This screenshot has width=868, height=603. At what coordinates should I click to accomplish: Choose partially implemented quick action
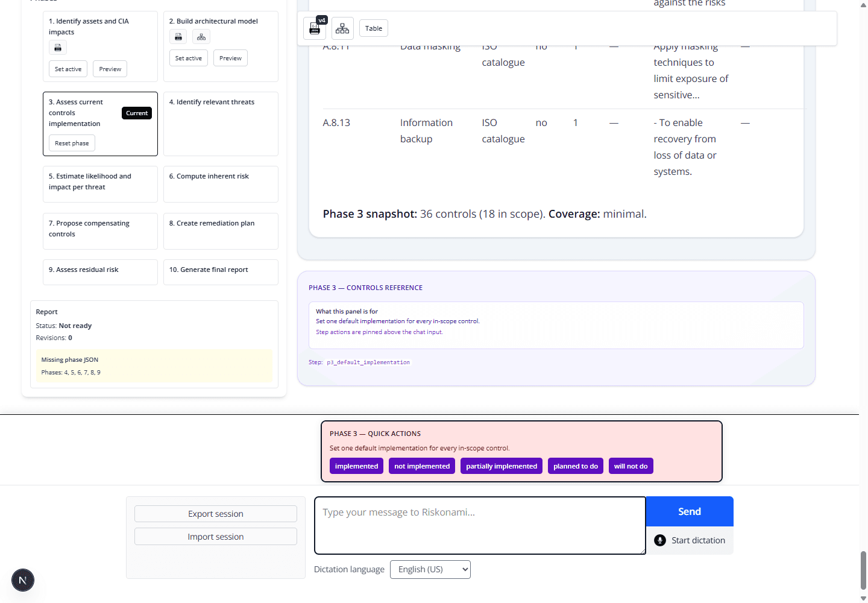pos(502,466)
